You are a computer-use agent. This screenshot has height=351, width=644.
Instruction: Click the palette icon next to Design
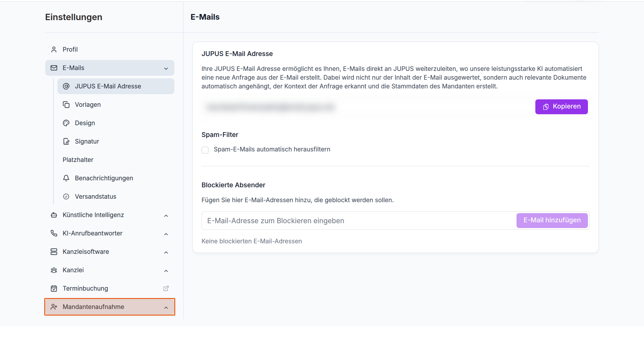[66, 123]
